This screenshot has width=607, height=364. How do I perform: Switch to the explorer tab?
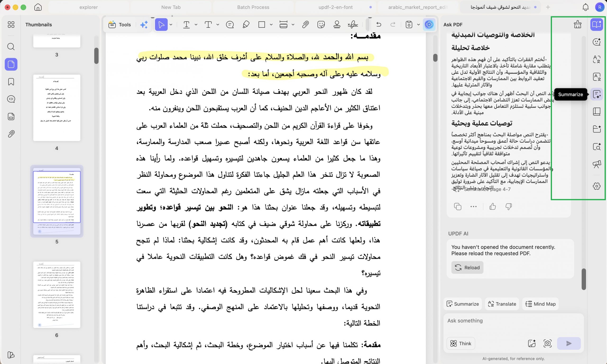(x=89, y=7)
